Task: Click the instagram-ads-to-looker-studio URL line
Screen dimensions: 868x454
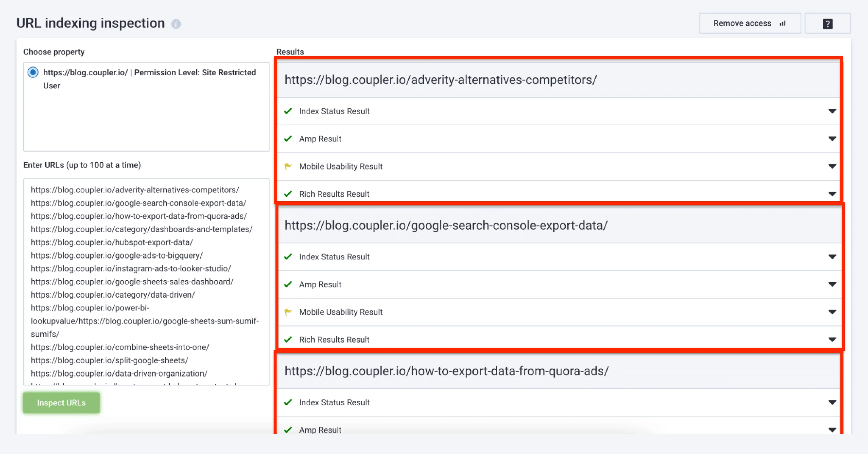Action: [131, 269]
